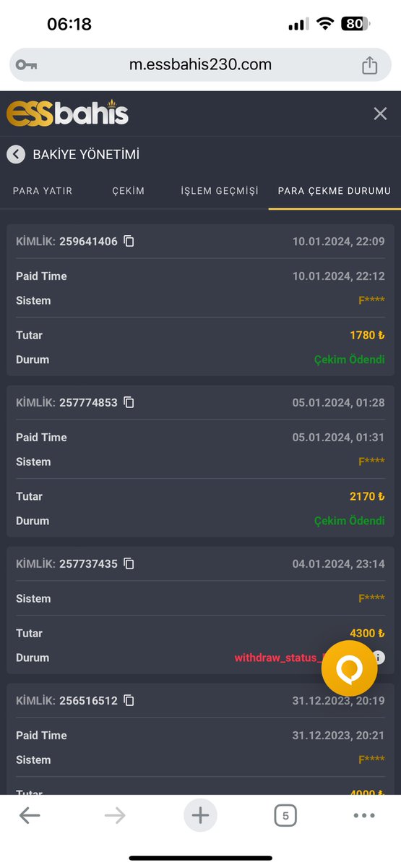Copy ID 259641406 with copy icon

click(x=129, y=242)
